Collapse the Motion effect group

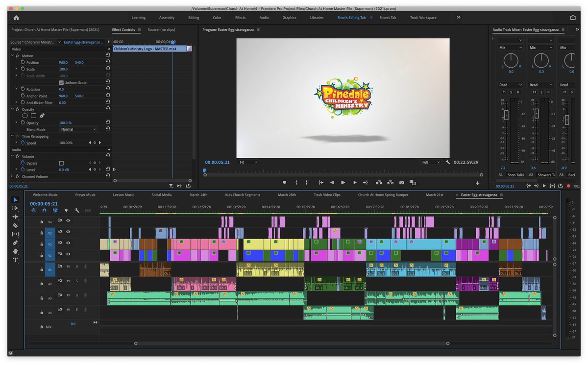[x=12, y=56]
